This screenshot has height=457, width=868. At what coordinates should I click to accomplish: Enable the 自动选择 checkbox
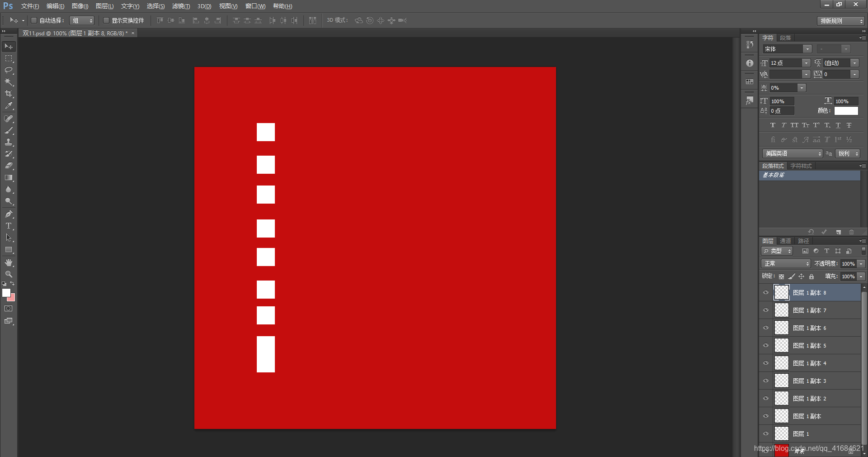pyautogui.click(x=34, y=20)
